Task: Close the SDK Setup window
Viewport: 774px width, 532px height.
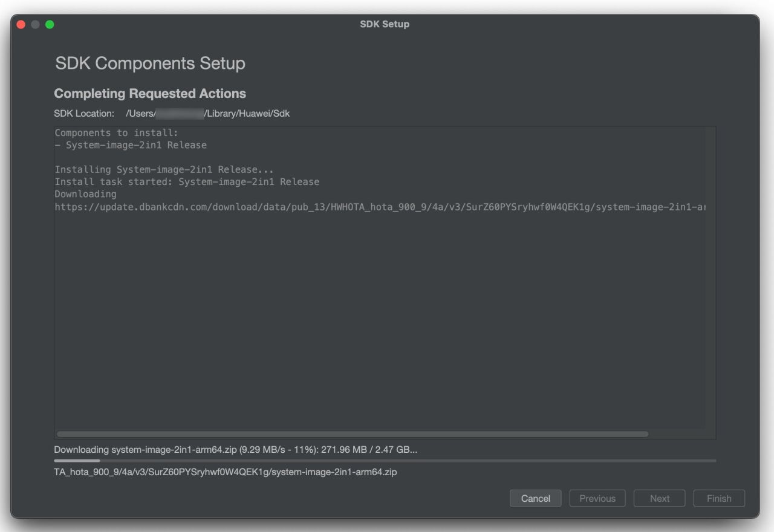Action: click(x=21, y=24)
